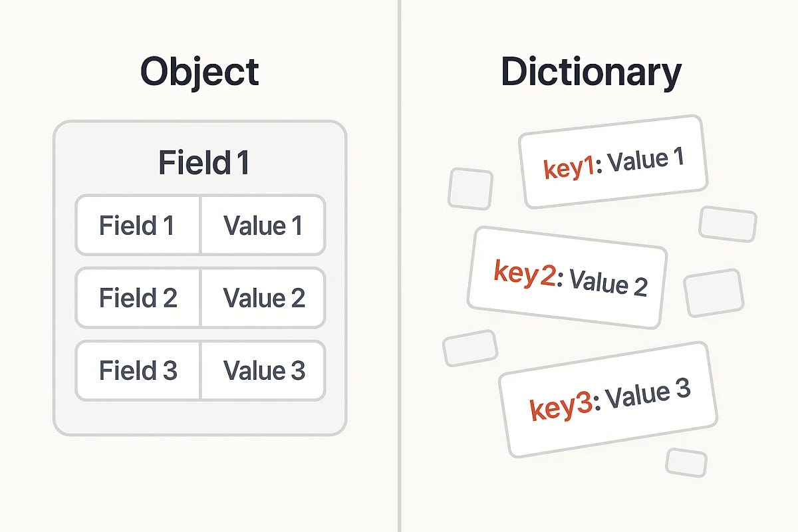This screenshot has height=532, width=798.
Task: Click blank card right below key1 card
Action: [x=728, y=224]
